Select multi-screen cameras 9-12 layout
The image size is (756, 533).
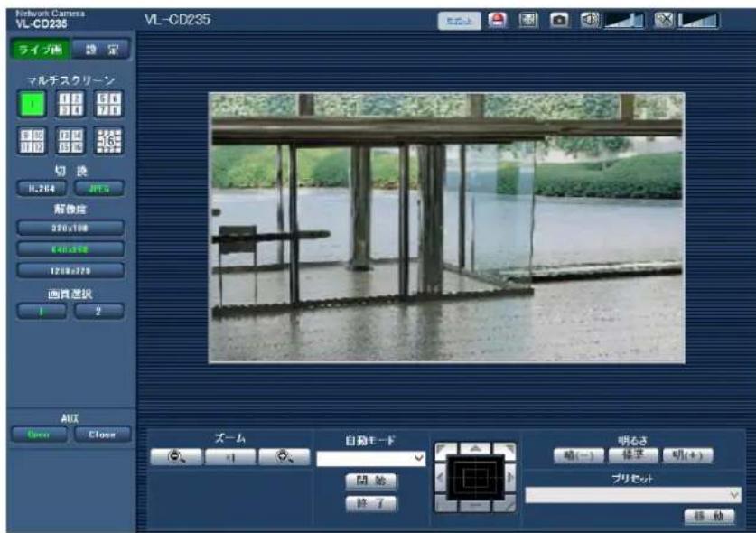pyautogui.click(x=32, y=141)
